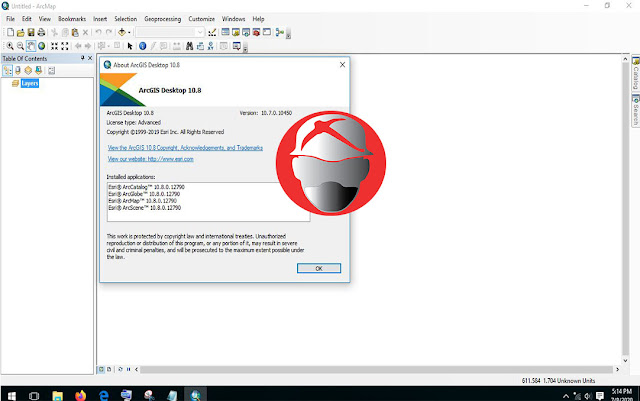Open the Edit menu
Screen dimensions: 640x401
pyautogui.click(x=27, y=19)
